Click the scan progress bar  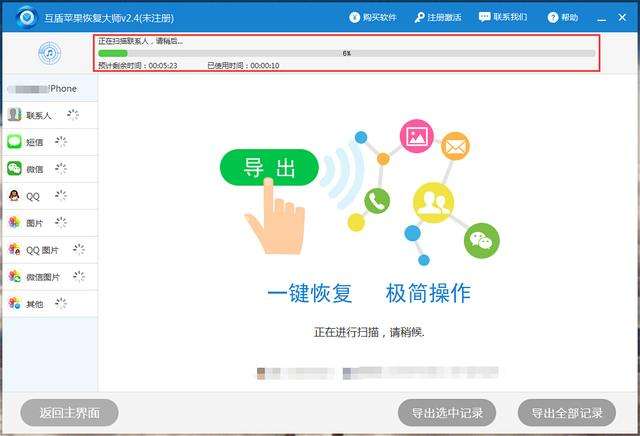pos(346,53)
